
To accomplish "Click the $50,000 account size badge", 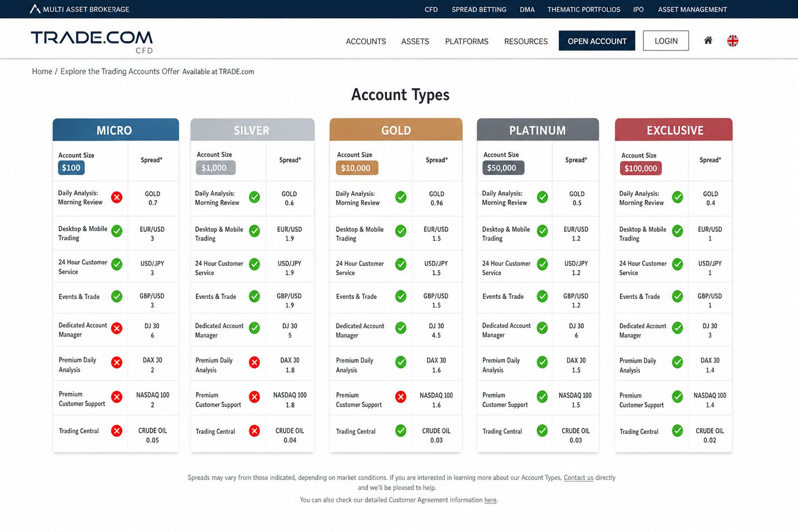I will [x=502, y=168].
